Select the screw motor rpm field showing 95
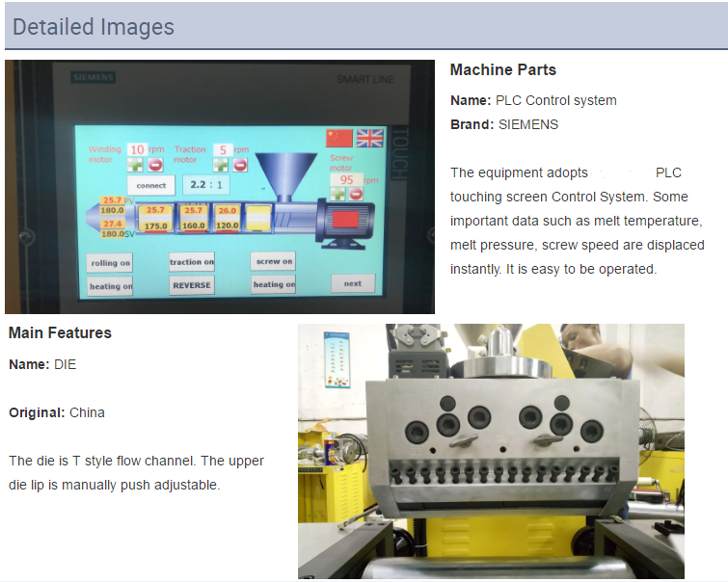The image size is (728, 582). coord(345,179)
